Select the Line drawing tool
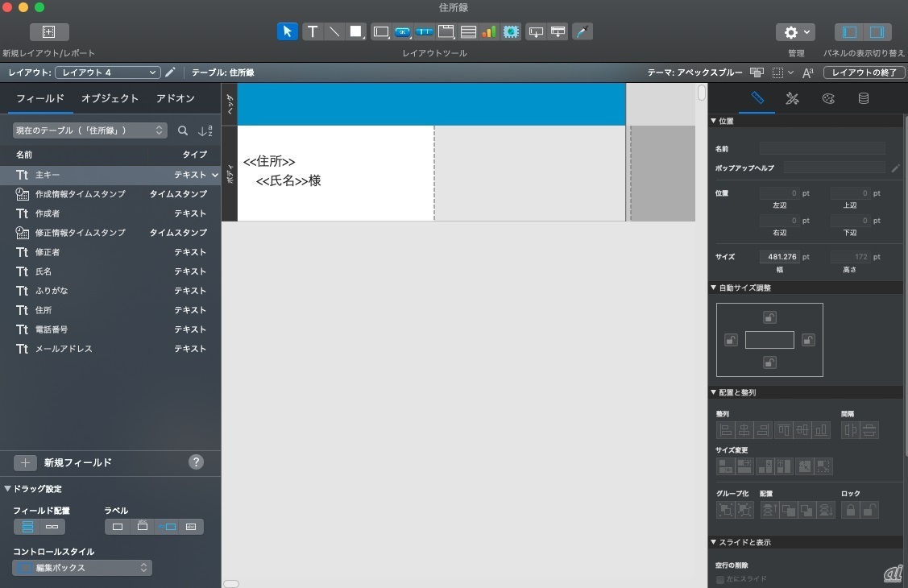The width and height of the screenshot is (908, 588). click(334, 31)
